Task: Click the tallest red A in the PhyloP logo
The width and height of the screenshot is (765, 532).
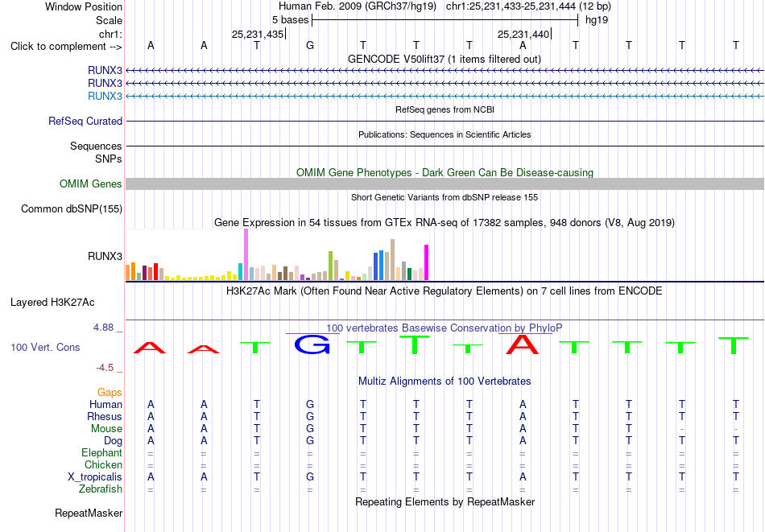Action: (x=523, y=344)
